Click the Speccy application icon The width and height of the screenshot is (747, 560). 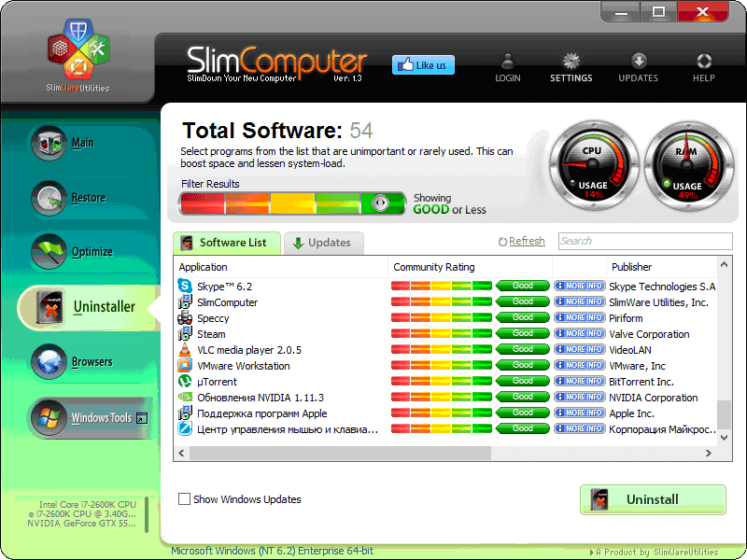[x=184, y=317]
